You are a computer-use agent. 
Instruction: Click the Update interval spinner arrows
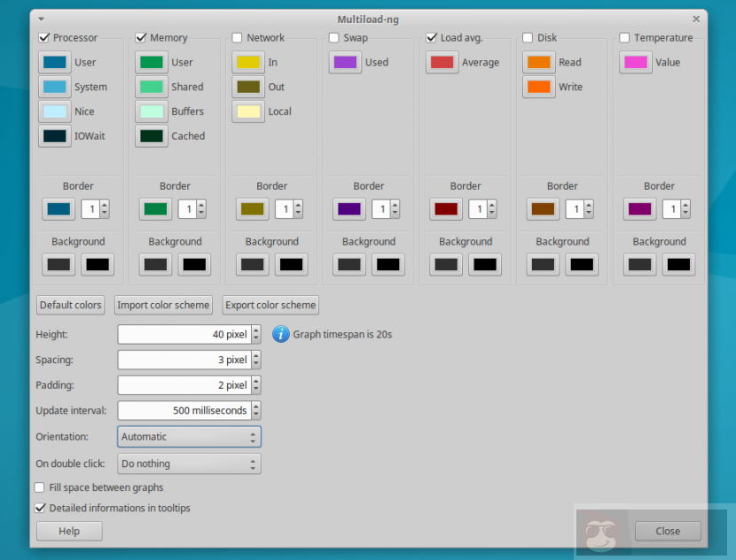tap(256, 411)
